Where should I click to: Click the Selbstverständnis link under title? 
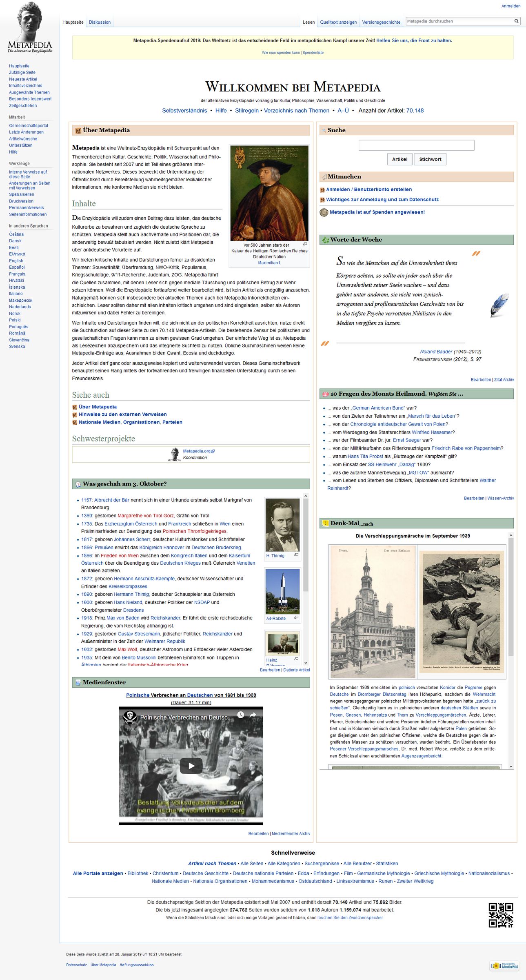(x=184, y=111)
